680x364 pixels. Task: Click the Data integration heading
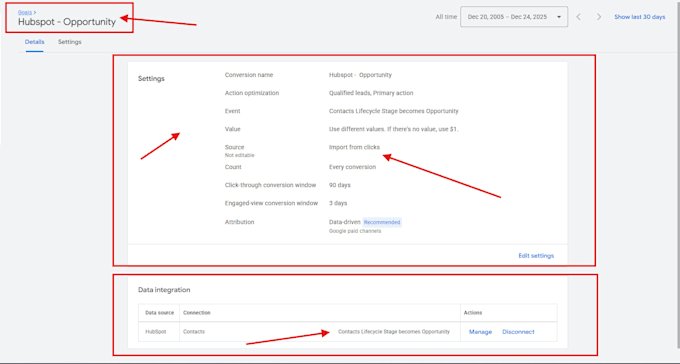(x=164, y=290)
